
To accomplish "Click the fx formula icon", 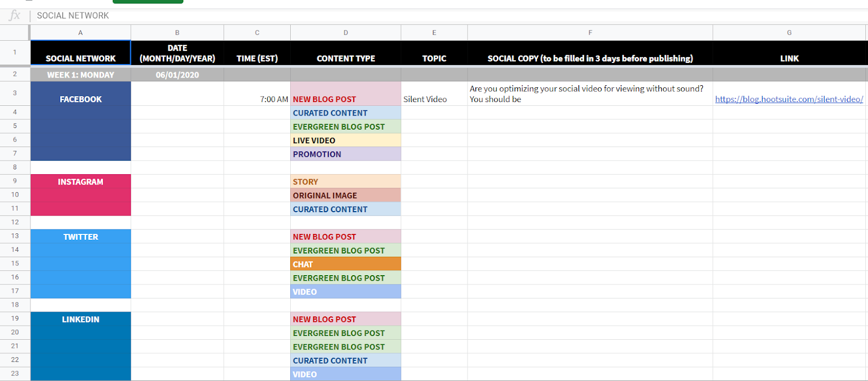I will point(15,15).
